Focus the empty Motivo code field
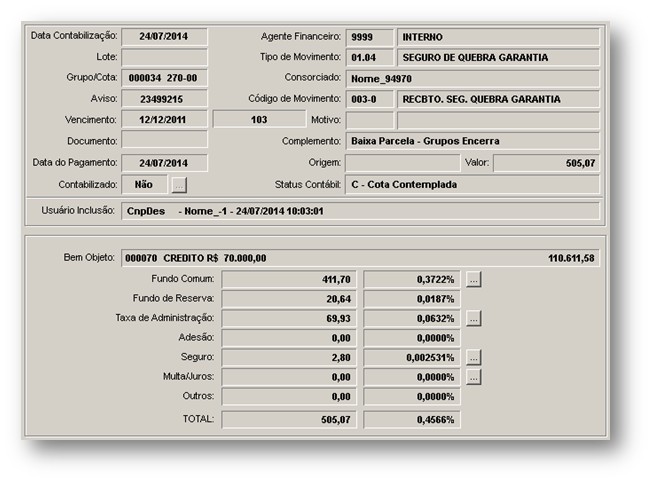The width and height of the screenshot is (652, 482). (370, 120)
